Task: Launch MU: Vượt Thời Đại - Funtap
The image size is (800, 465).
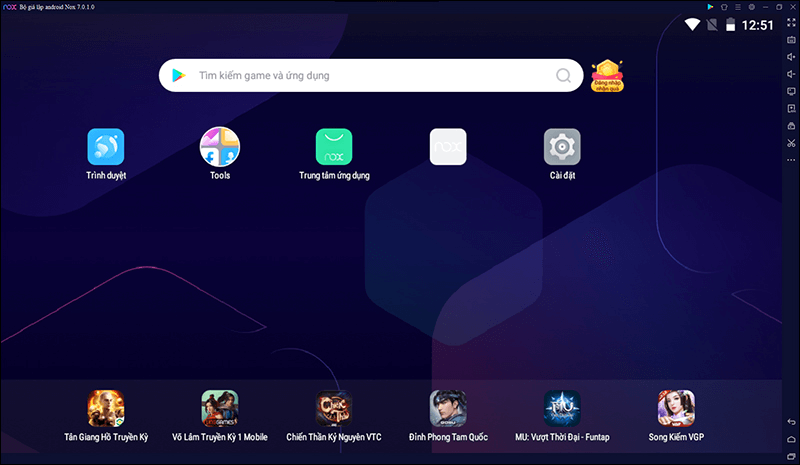Action: point(561,408)
